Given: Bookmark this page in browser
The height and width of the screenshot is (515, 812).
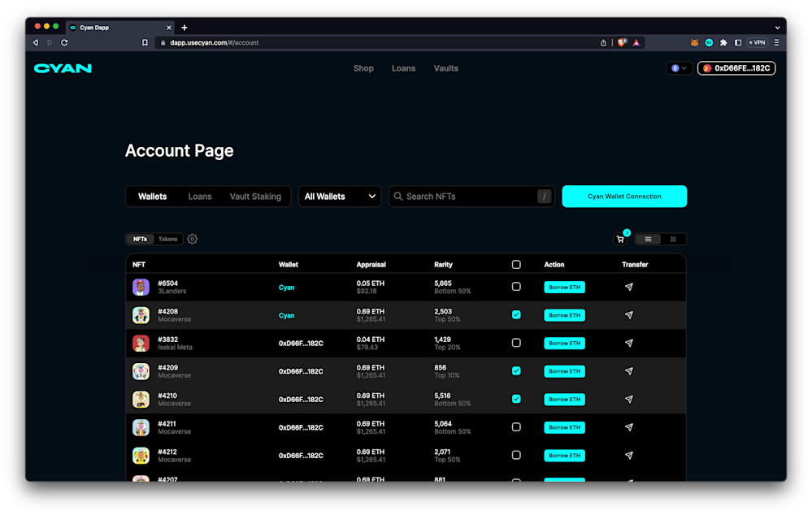Looking at the screenshot, I should pyautogui.click(x=145, y=42).
